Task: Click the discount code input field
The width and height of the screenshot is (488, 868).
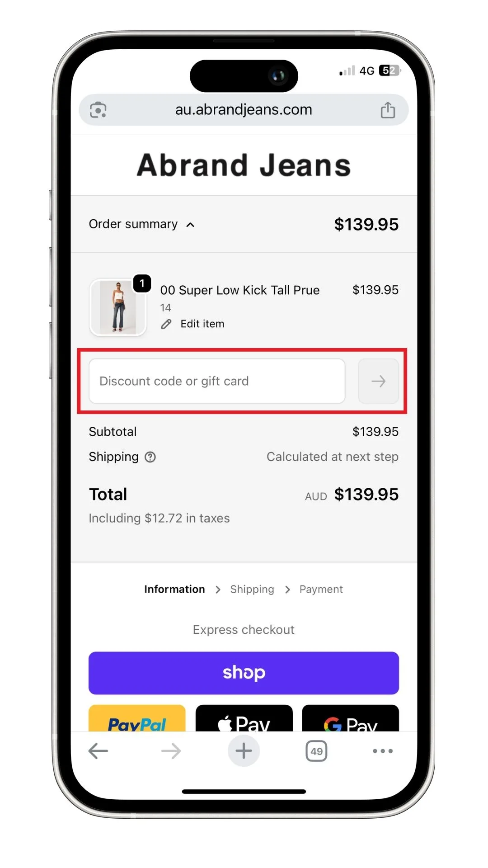Action: [217, 381]
